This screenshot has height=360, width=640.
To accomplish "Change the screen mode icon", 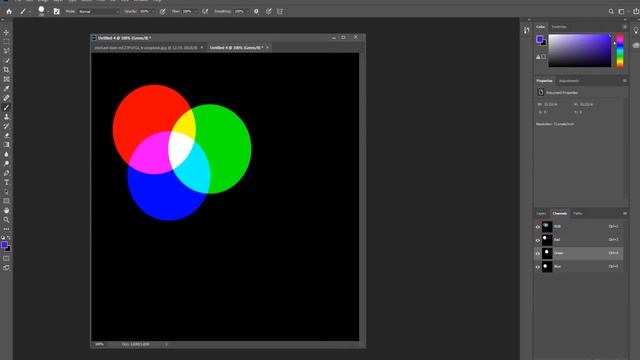I will click(x=6, y=268).
